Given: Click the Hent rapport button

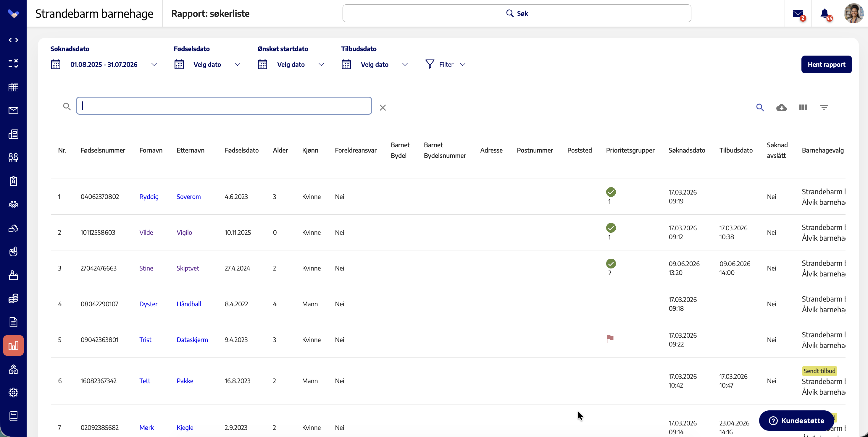Looking at the screenshot, I should click(x=826, y=64).
